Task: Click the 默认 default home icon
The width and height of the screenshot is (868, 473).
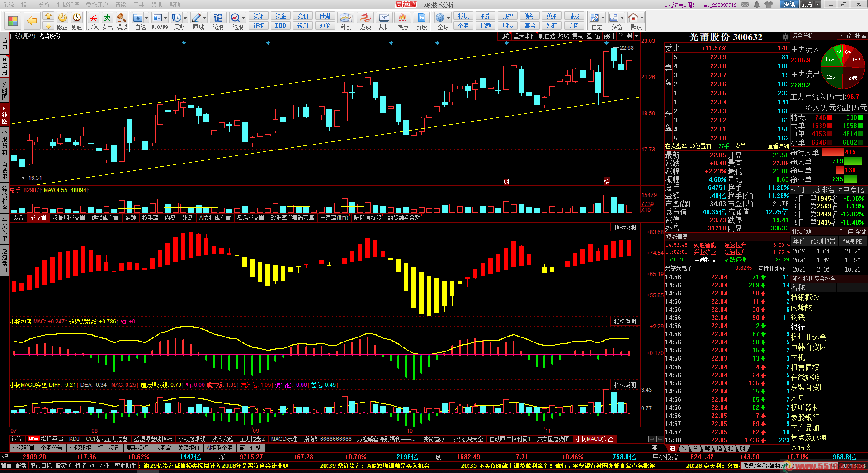Action: coord(633,18)
